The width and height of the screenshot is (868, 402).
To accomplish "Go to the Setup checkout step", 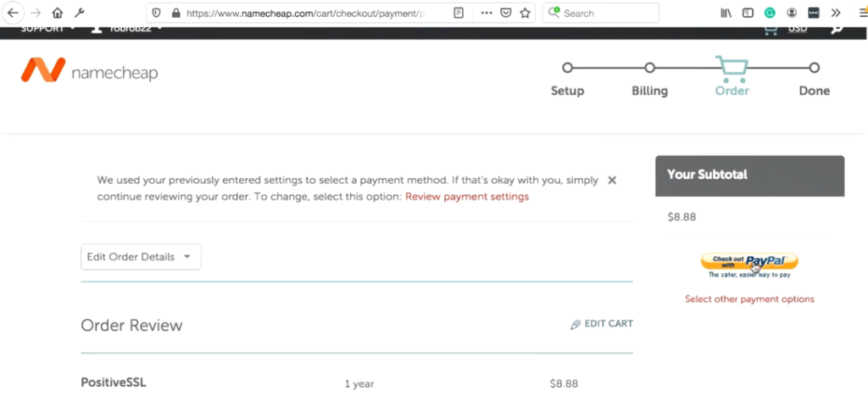I will tap(567, 81).
